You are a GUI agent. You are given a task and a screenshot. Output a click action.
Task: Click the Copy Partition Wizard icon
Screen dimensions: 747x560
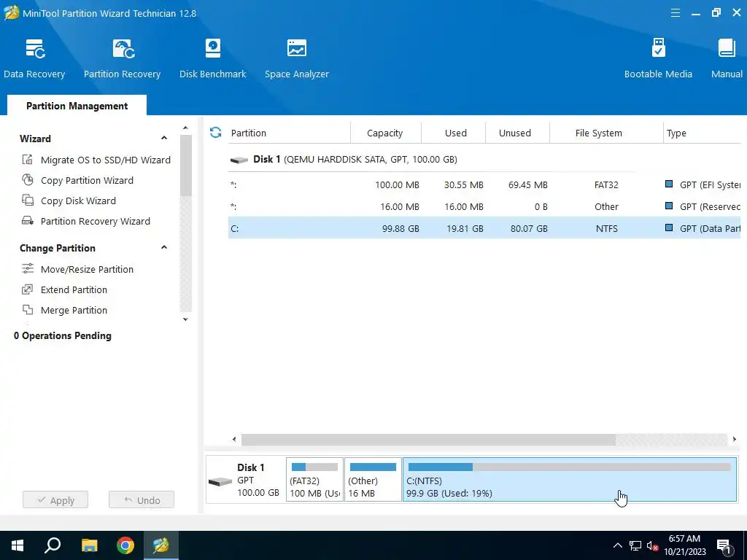click(x=28, y=180)
